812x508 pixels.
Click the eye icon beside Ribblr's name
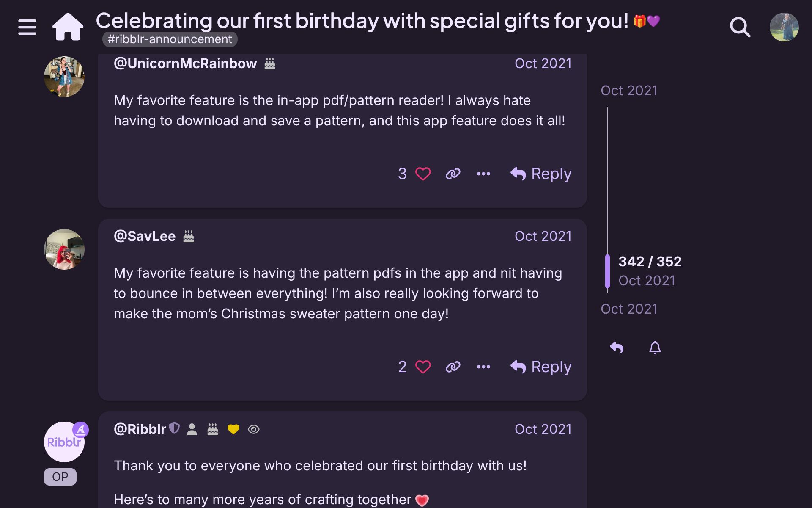tap(254, 429)
